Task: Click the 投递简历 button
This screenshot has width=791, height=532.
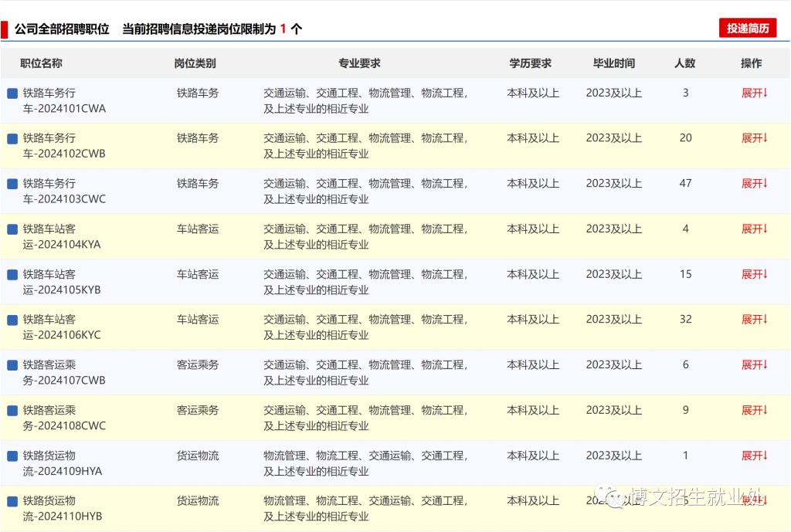Action: tap(747, 29)
